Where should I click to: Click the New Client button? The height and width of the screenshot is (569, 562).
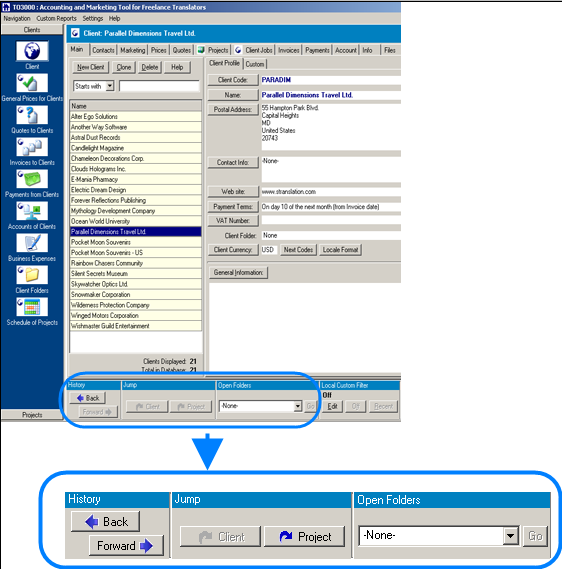[90, 67]
